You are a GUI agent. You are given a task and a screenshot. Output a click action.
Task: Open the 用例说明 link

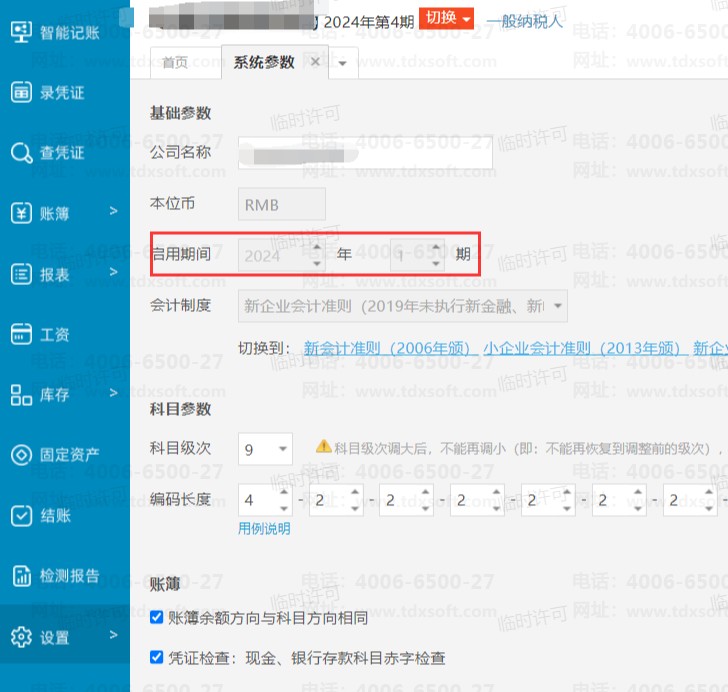click(264, 528)
